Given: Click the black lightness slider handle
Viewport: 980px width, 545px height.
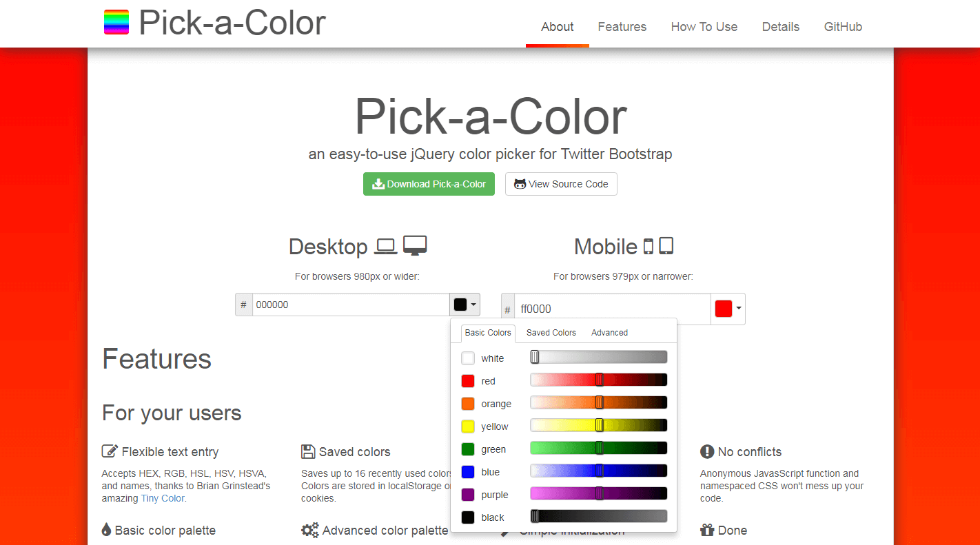Looking at the screenshot, I should click(534, 516).
